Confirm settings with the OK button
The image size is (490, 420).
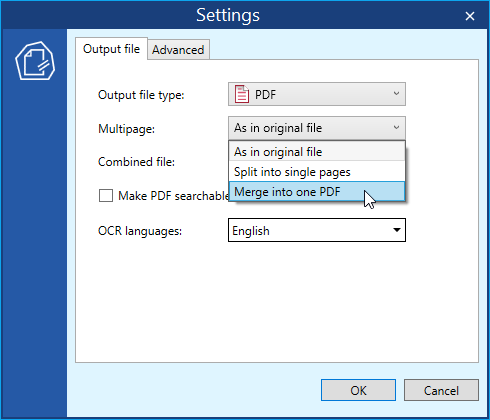tap(358, 390)
